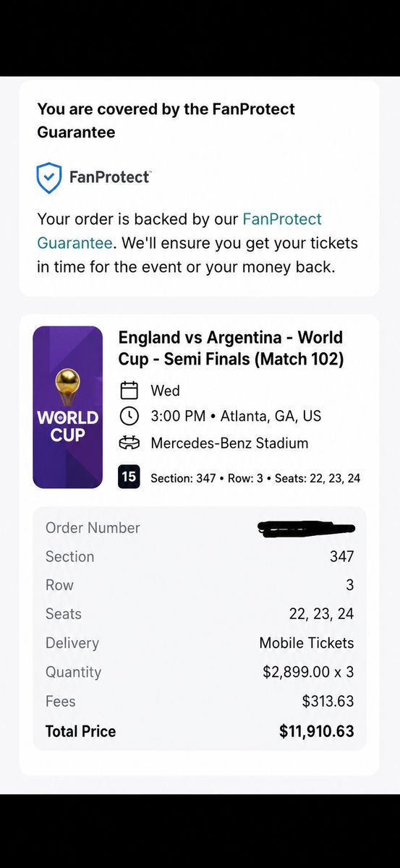The height and width of the screenshot is (868, 400).
Task: Select the England vs Argentina event title
Action: pos(231,348)
